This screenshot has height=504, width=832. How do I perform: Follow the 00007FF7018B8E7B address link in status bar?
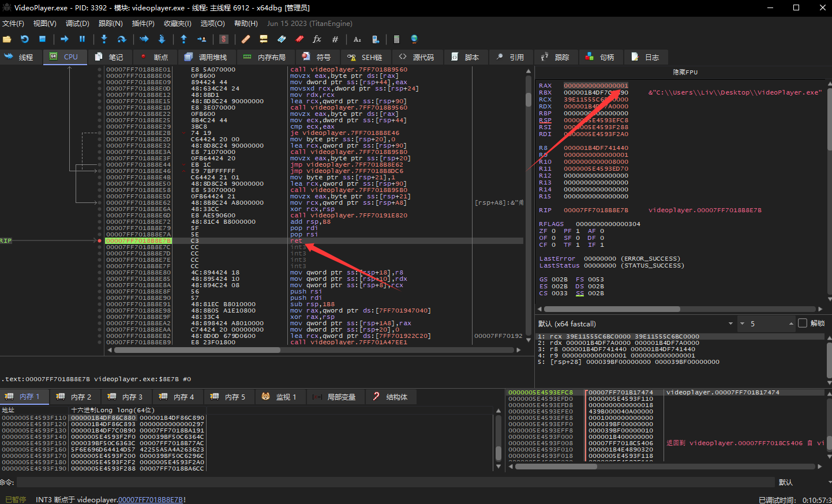tap(151, 500)
